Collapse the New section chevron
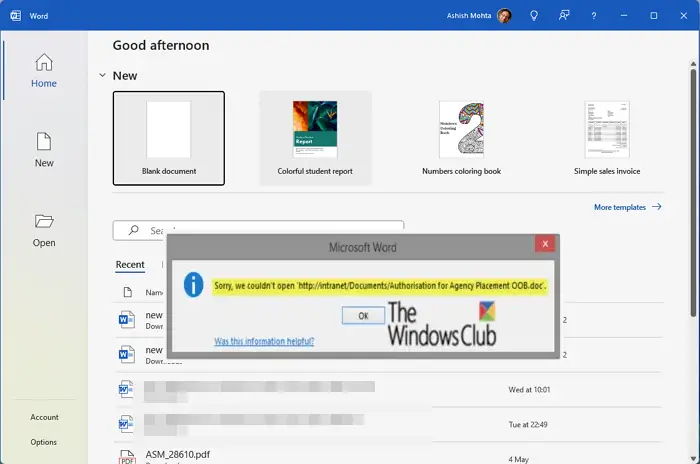Screen dimensions: 700x464 (x=102, y=75)
